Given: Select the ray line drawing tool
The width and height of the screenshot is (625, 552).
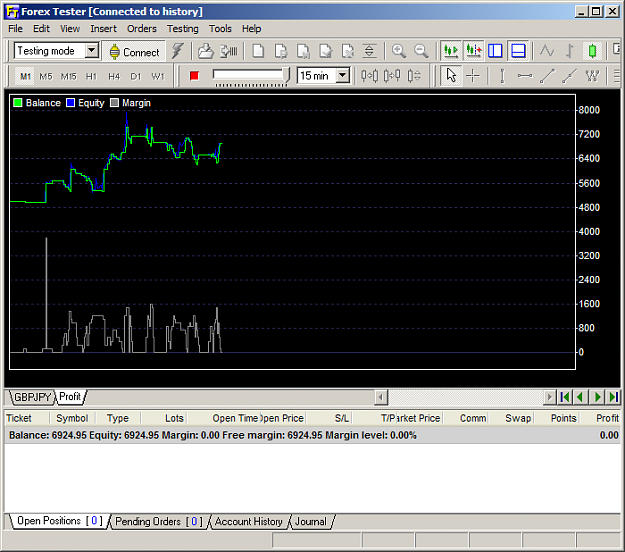Looking at the screenshot, I should pyautogui.click(x=570, y=76).
